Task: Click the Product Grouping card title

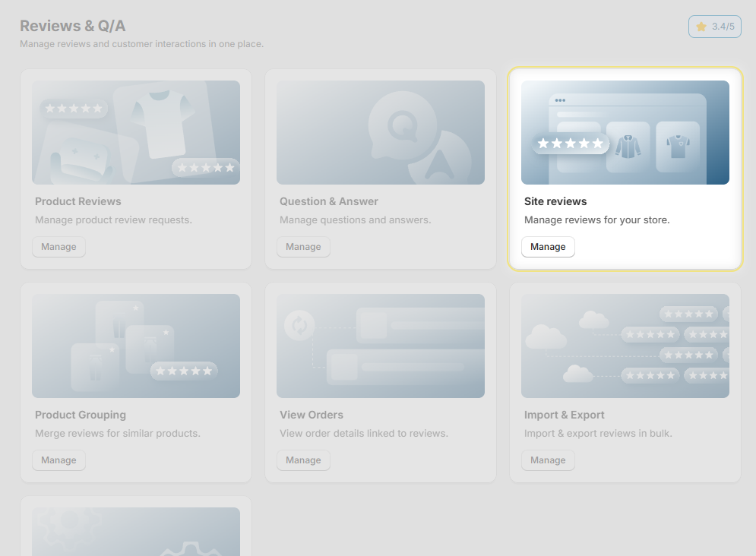Action: (81, 415)
